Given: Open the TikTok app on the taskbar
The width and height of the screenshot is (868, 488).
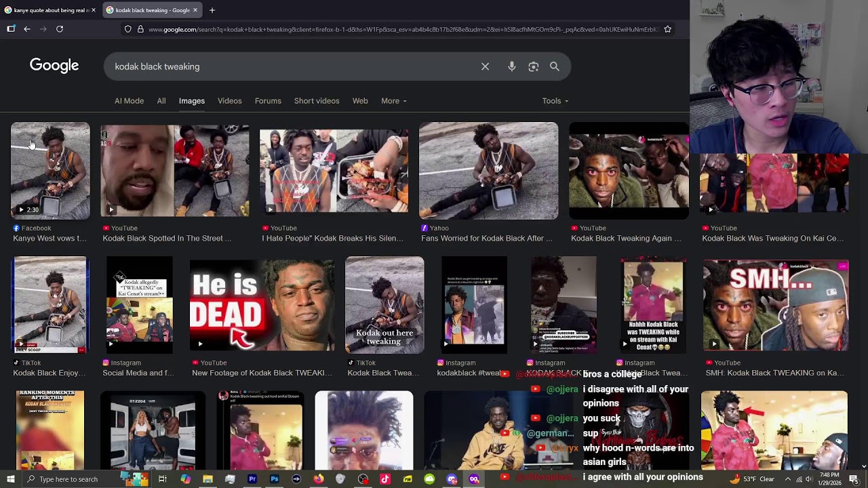Looking at the screenshot, I should [385, 479].
